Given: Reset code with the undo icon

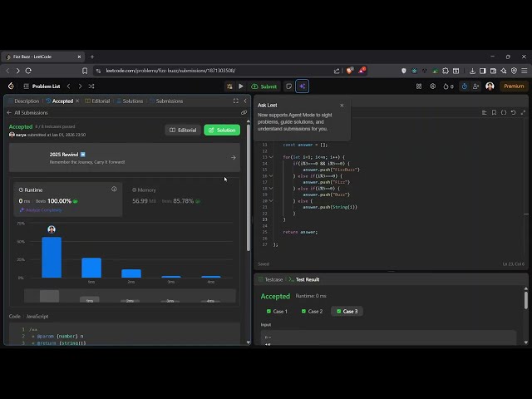Looking at the screenshot, I should [514, 112].
